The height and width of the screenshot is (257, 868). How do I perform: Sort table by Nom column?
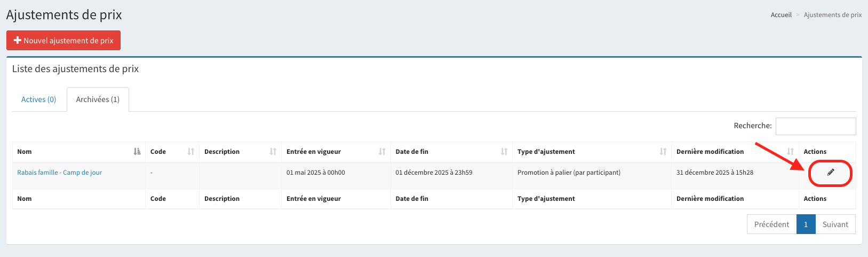point(79,152)
